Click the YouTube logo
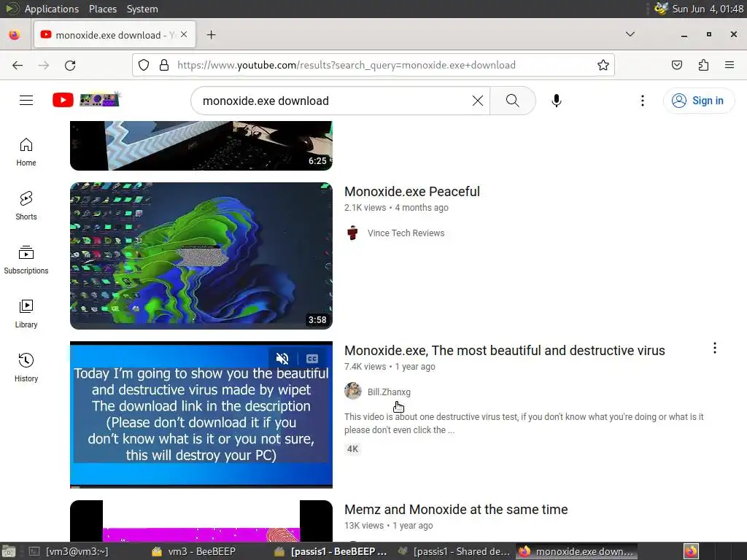747x560 pixels. coord(86,100)
